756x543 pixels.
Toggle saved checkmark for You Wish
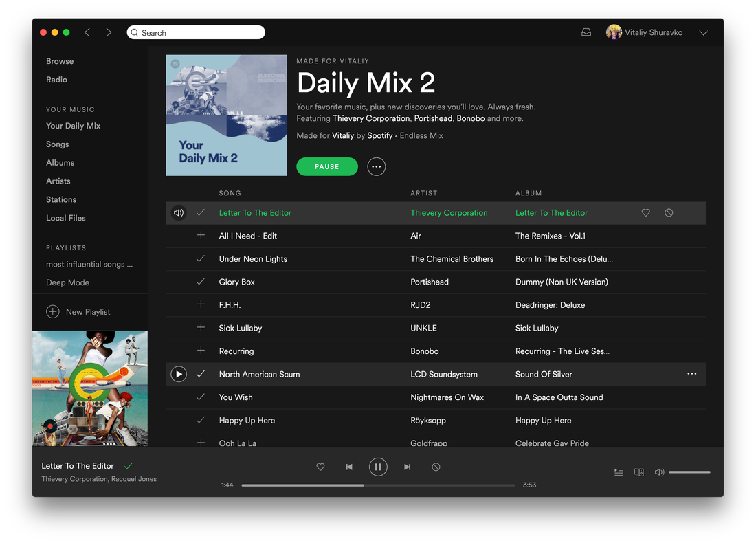201,397
